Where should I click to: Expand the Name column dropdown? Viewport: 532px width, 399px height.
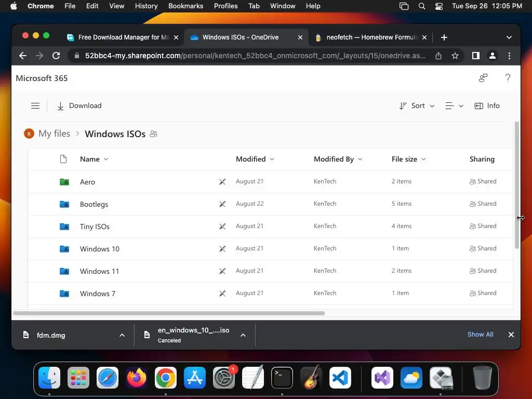click(x=106, y=159)
